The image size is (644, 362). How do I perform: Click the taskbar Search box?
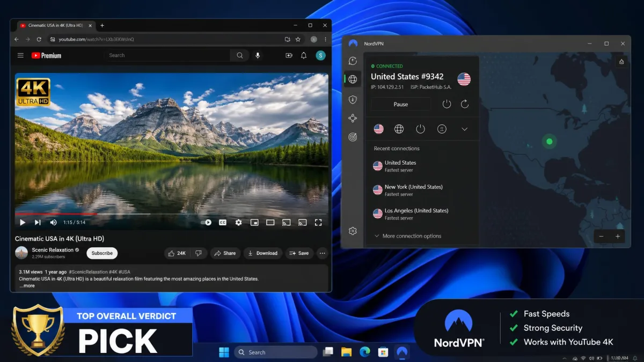276,352
